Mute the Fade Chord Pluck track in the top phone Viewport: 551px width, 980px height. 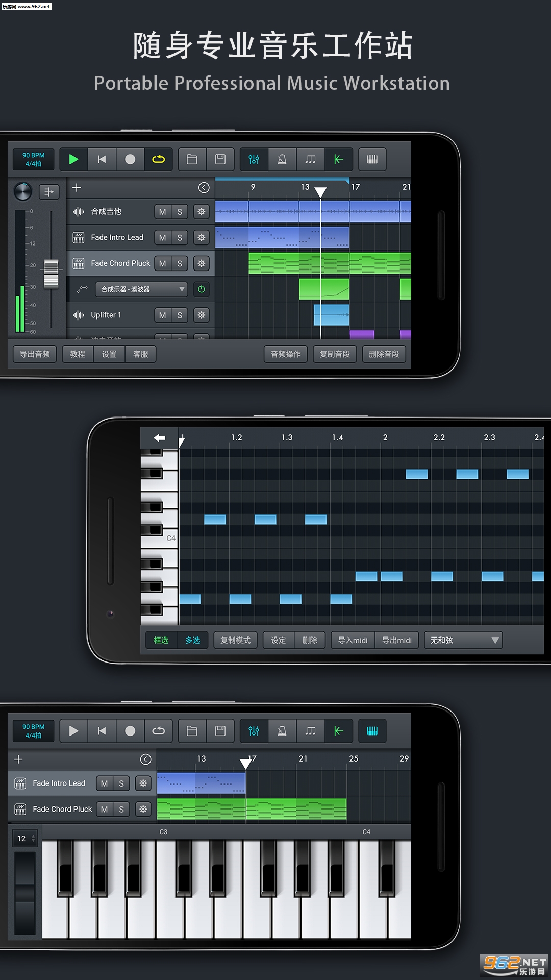(162, 263)
